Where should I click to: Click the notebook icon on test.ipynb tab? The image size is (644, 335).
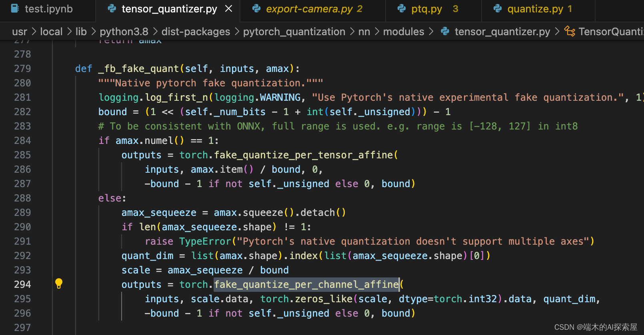pyautogui.click(x=15, y=8)
